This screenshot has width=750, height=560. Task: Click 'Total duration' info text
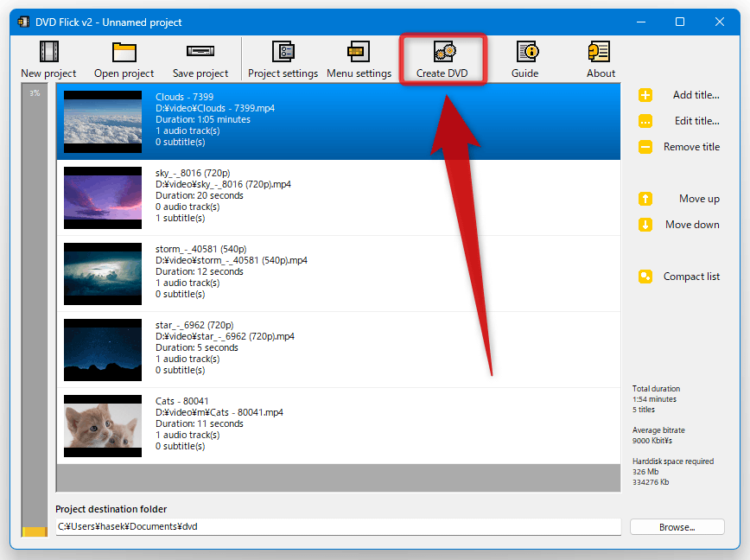(x=656, y=389)
